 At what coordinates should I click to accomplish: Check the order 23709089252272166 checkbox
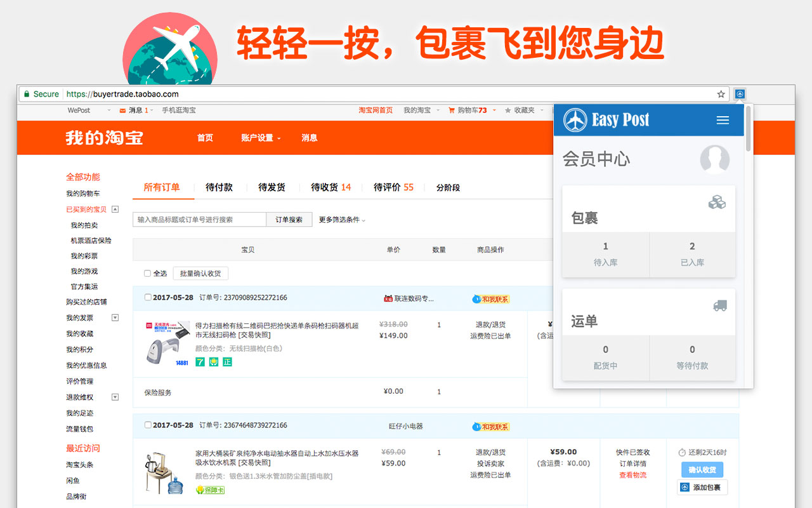coord(148,297)
